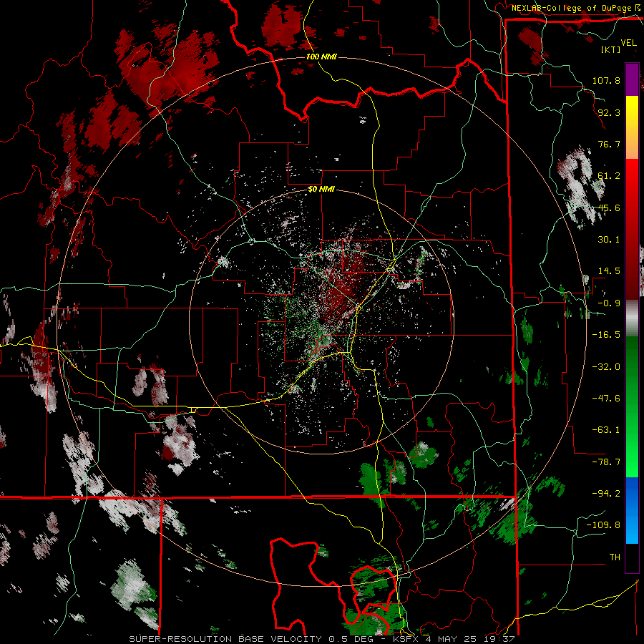This screenshot has width=644, height=644.
Task: Click the 30.1 legend value
Action: pos(609,240)
